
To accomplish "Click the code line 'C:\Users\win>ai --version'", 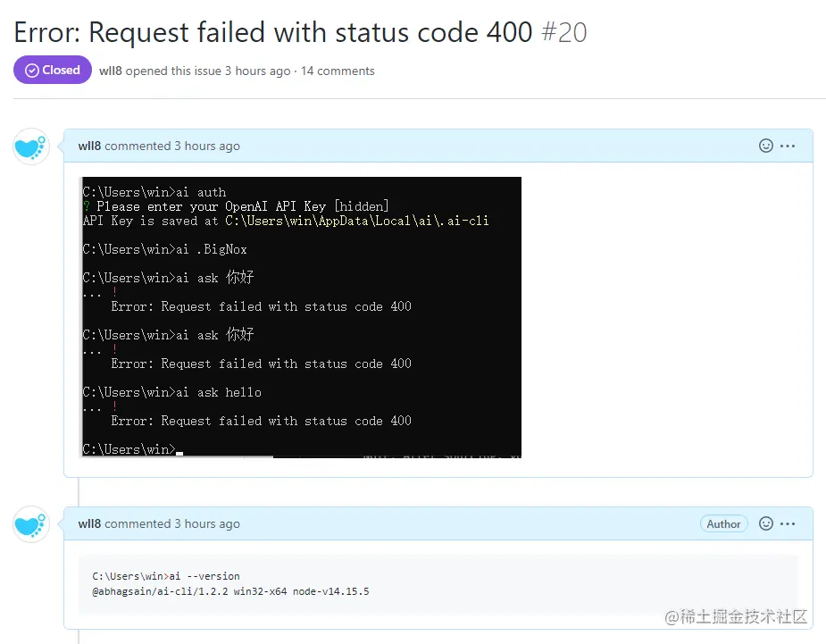I will (166, 576).
